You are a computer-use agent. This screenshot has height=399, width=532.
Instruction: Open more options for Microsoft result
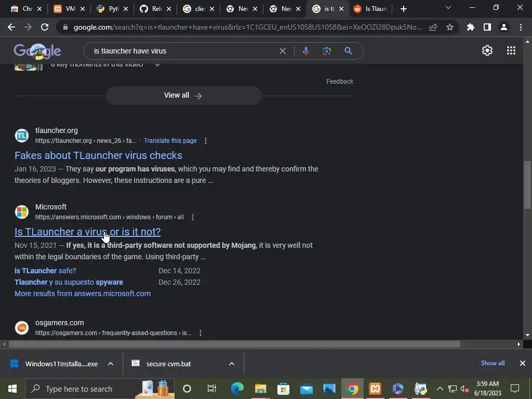(193, 217)
